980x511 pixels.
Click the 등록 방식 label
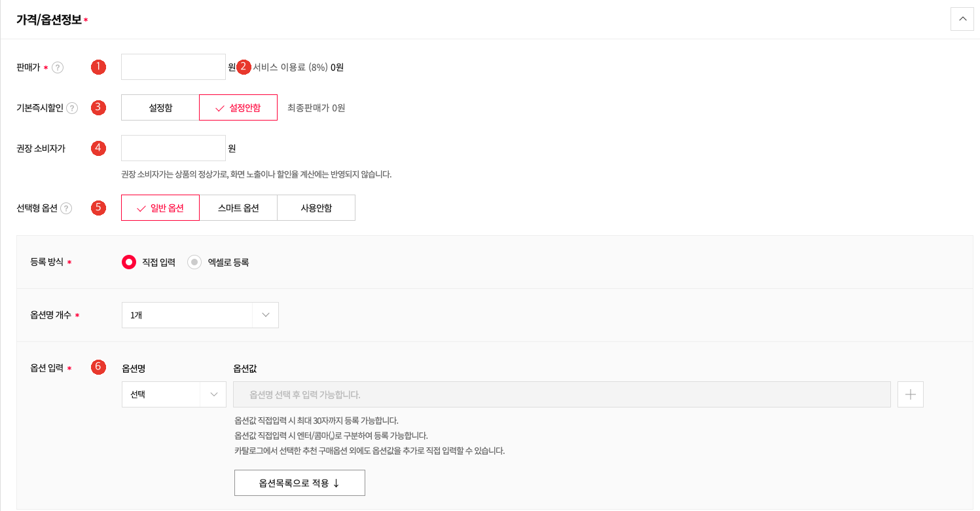pyautogui.click(x=46, y=262)
